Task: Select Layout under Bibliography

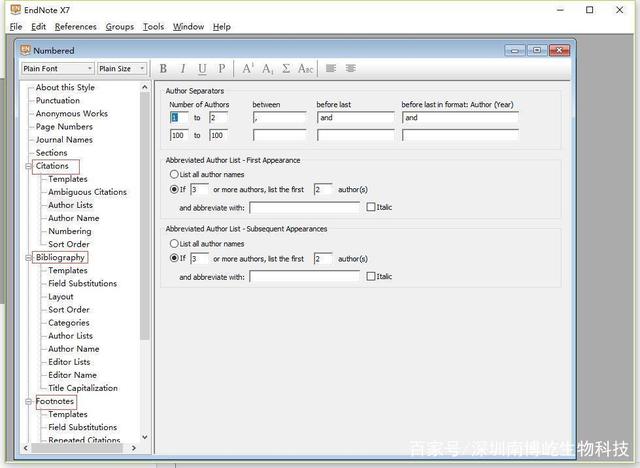Action: [61, 297]
